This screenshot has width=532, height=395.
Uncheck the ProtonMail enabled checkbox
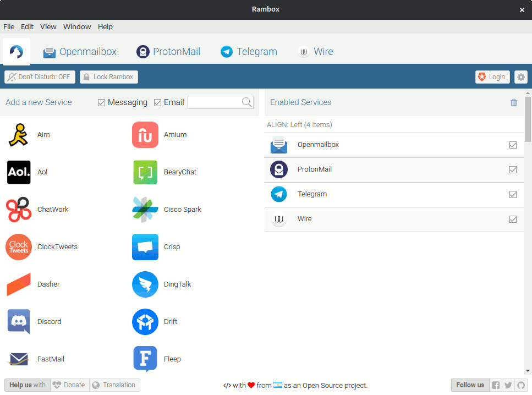pyautogui.click(x=513, y=169)
